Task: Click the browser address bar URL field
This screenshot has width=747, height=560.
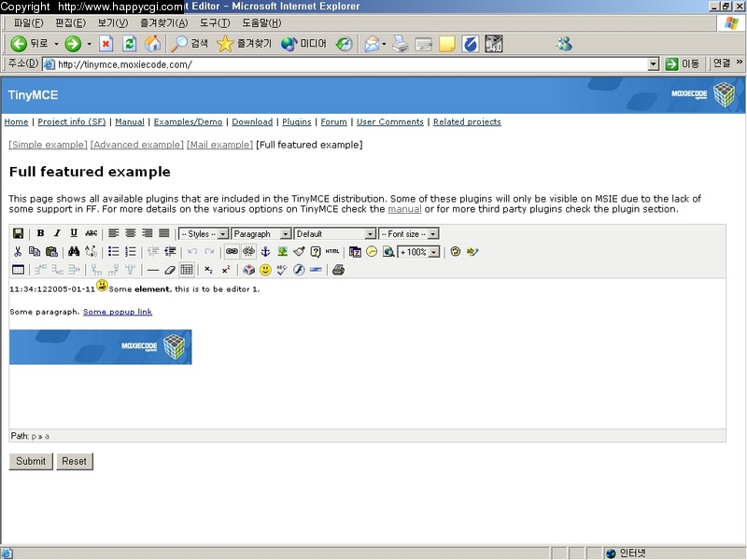Action: pyautogui.click(x=351, y=64)
